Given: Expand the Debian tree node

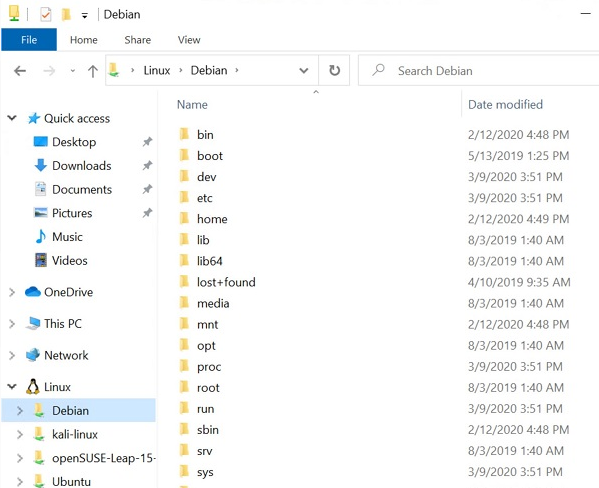Looking at the screenshot, I should (20, 411).
